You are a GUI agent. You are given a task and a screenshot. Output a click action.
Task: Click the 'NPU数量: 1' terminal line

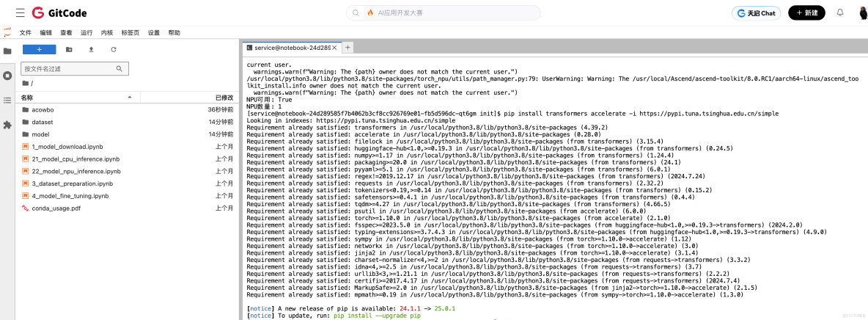[x=264, y=106]
